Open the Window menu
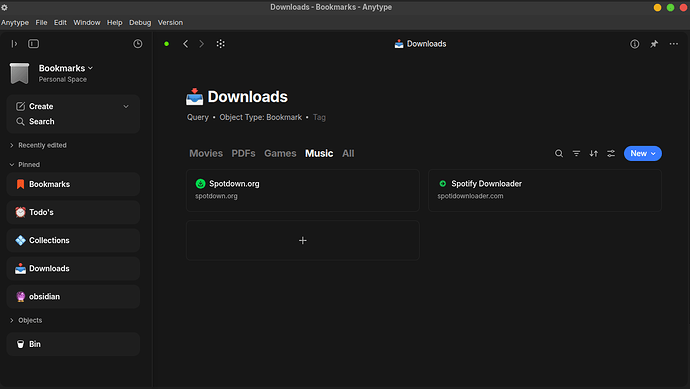The width and height of the screenshot is (690, 389). click(x=87, y=22)
